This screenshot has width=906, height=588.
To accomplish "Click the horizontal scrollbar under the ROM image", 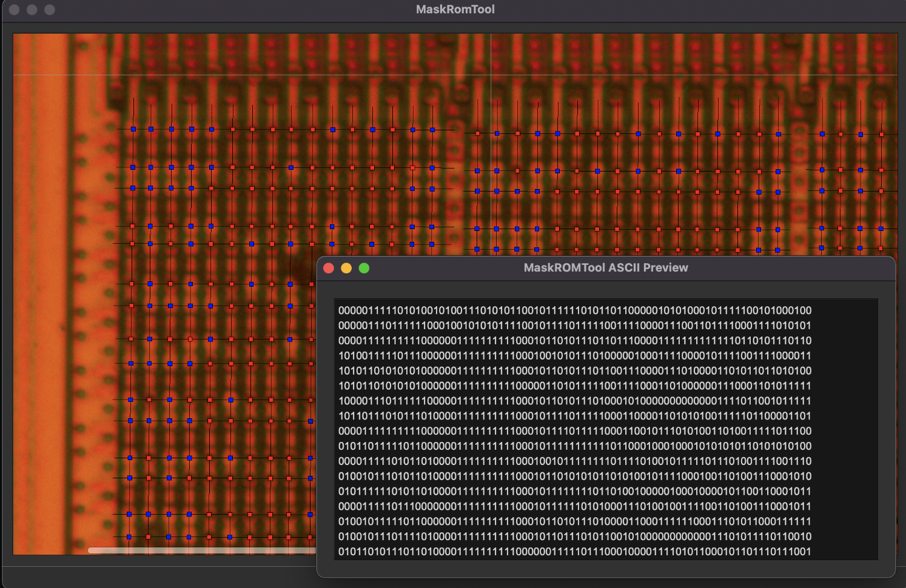I will pos(200,550).
